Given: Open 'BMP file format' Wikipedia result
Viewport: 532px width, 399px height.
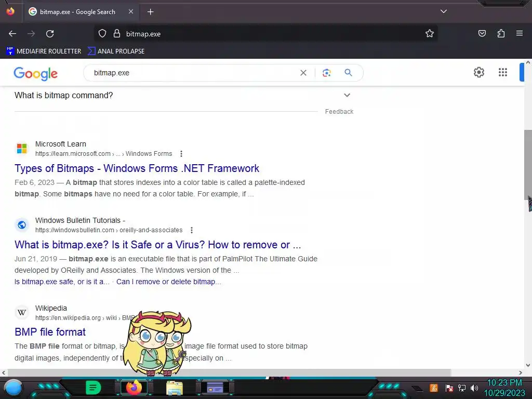Looking at the screenshot, I should coord(50,332).
